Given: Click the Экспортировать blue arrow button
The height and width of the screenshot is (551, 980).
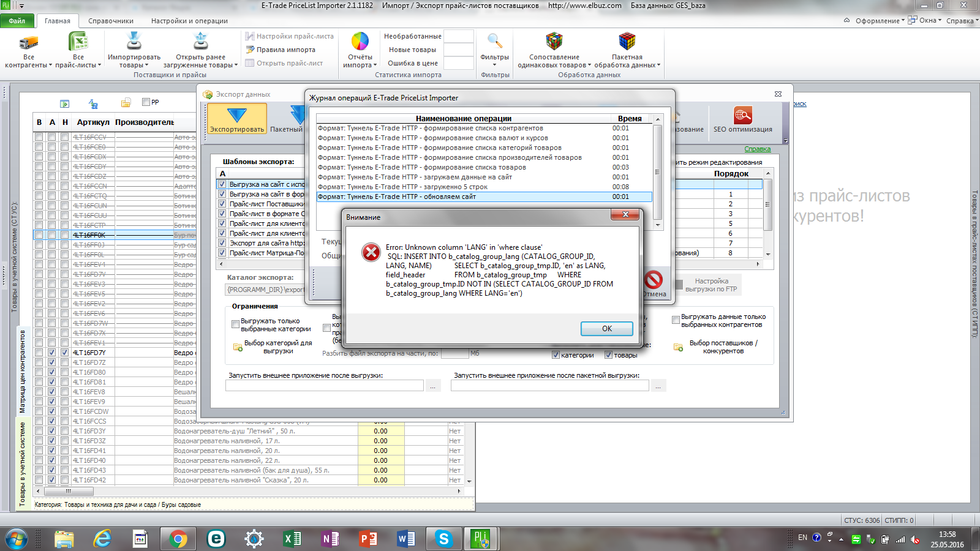Looking at the screenshot, I should 237,118.
